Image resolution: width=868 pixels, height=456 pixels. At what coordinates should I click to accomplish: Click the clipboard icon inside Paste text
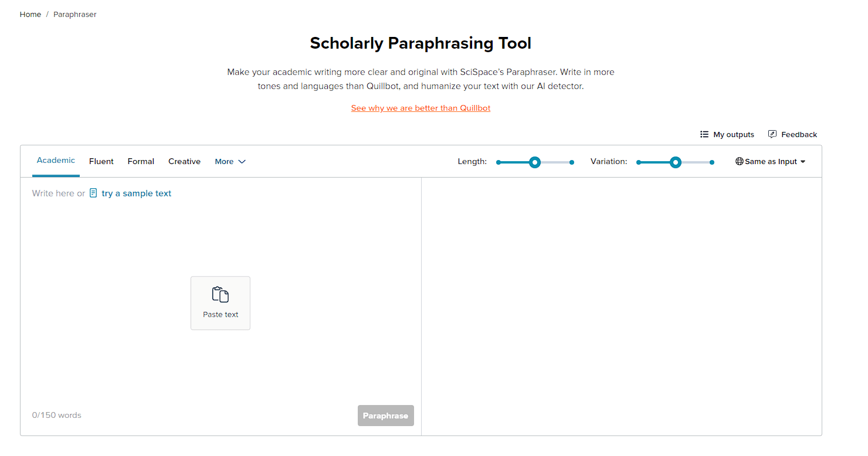(x=220, y=294)
